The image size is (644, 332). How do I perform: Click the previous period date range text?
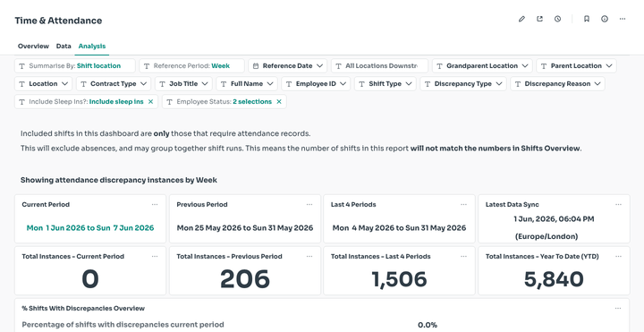click(x=245, y=227)
